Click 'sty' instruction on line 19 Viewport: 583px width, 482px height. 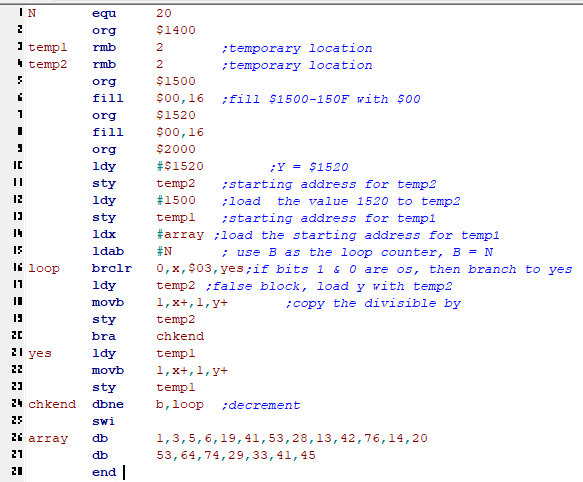pyautogui.click(x=104, y=319)
